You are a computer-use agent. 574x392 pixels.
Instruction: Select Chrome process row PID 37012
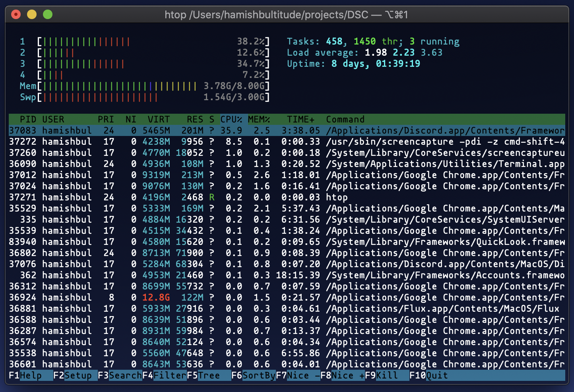pyautogui.click(x=287, y=175)
